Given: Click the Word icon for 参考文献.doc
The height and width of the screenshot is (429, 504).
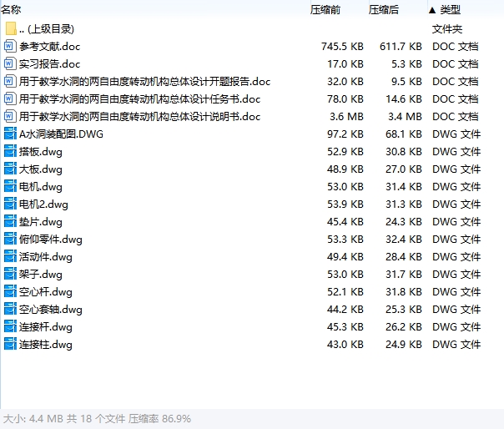Looking at the screenshot, I should [10, 46].
